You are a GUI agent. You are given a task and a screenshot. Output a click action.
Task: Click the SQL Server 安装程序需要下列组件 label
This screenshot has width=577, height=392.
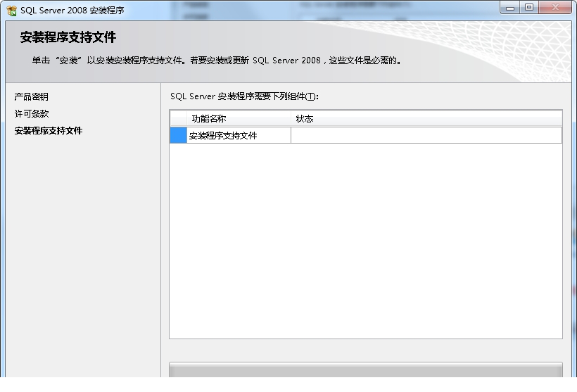click(x=244, y=96)
